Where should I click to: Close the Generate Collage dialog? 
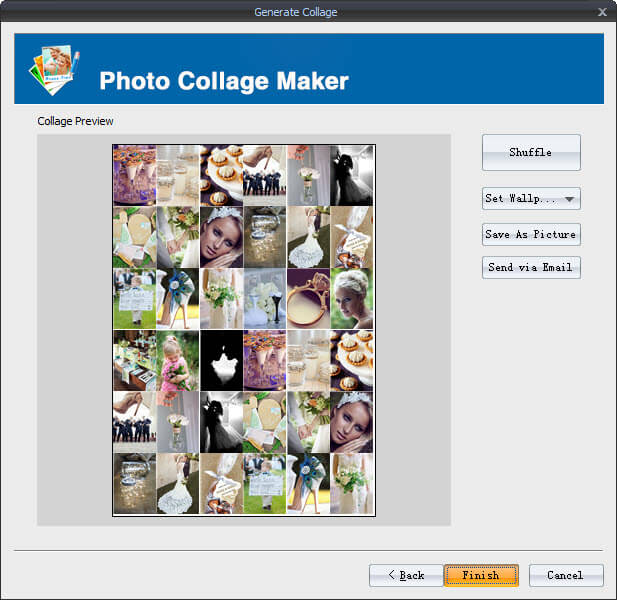(602, 12)
